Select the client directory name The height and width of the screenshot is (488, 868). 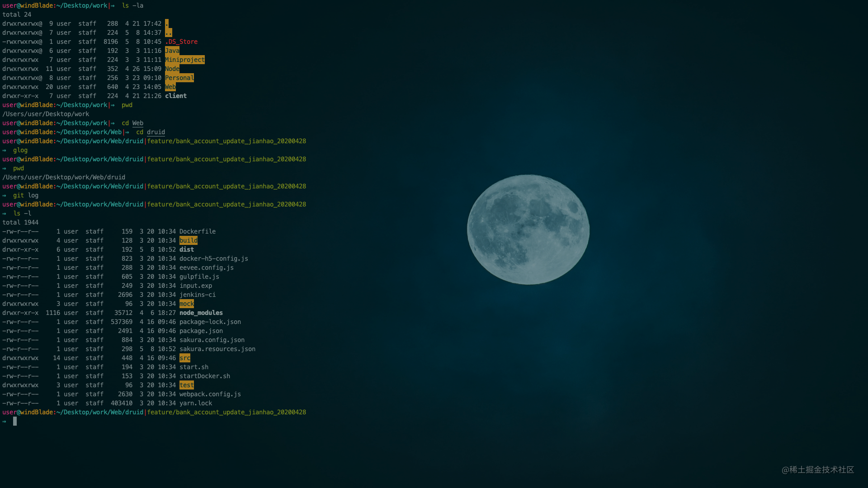point(176,96)
